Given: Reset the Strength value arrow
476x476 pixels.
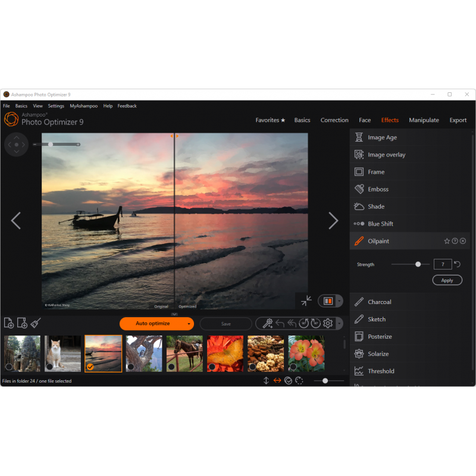Looking at the screenshot, I should point(458,264).
